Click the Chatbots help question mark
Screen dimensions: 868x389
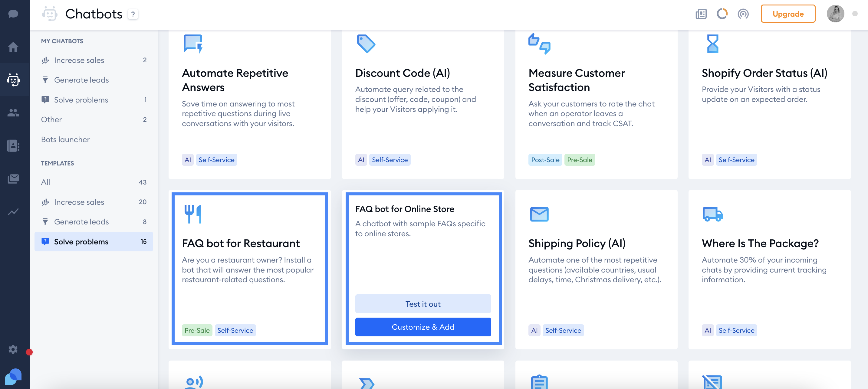pos(133,14)
